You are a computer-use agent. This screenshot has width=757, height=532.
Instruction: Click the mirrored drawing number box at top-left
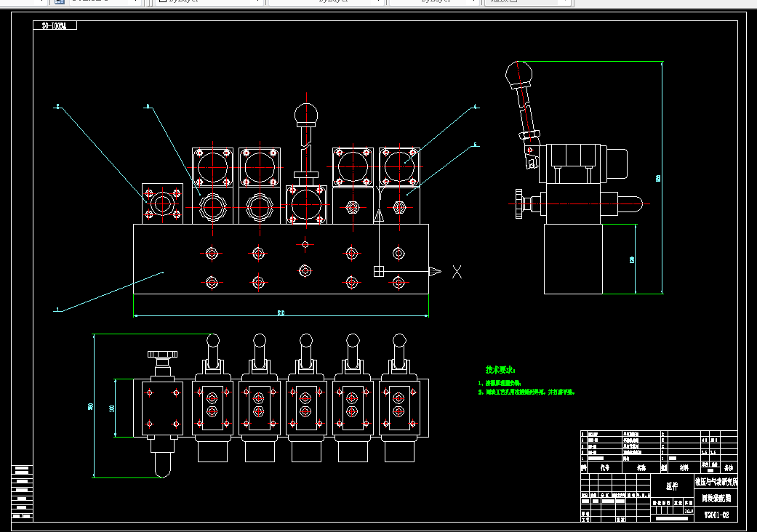point(55,25)
